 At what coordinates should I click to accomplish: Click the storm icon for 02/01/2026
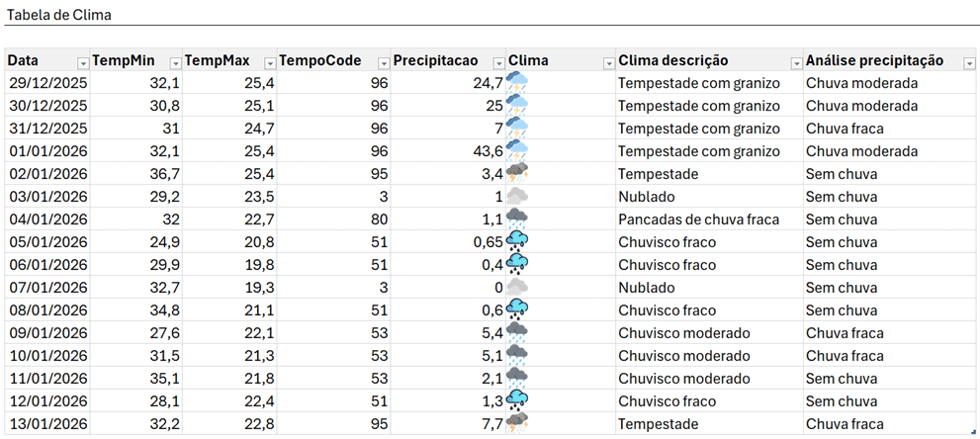(x=517, y=174)
